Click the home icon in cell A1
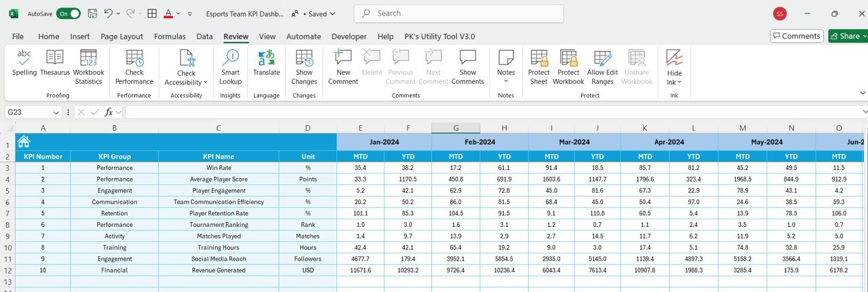Screen dimensions: 868x292 pyautogui.click(x=24, y=142)
